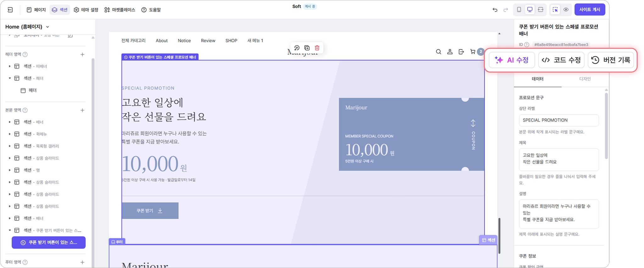Collapse the 섹션 - 쿠폰 받기 버튼 row
The image size is (644, 268).
click(x=9, y=230)
